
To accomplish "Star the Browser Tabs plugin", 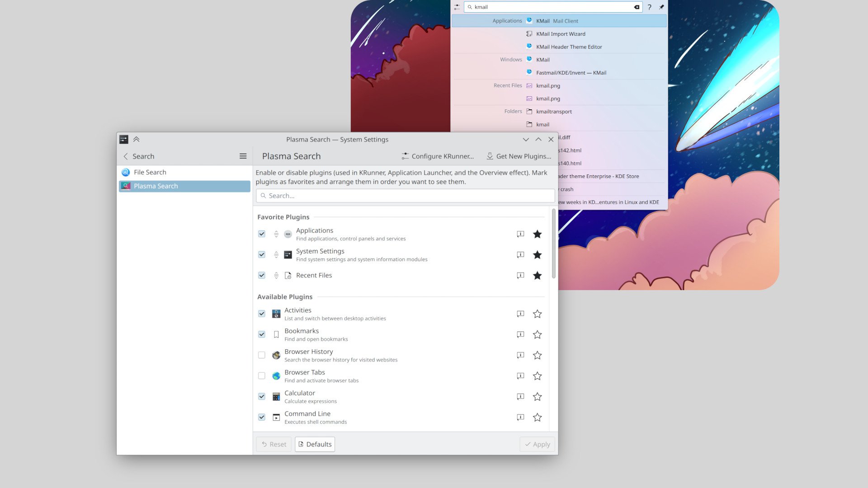I will tap(537, 376).
